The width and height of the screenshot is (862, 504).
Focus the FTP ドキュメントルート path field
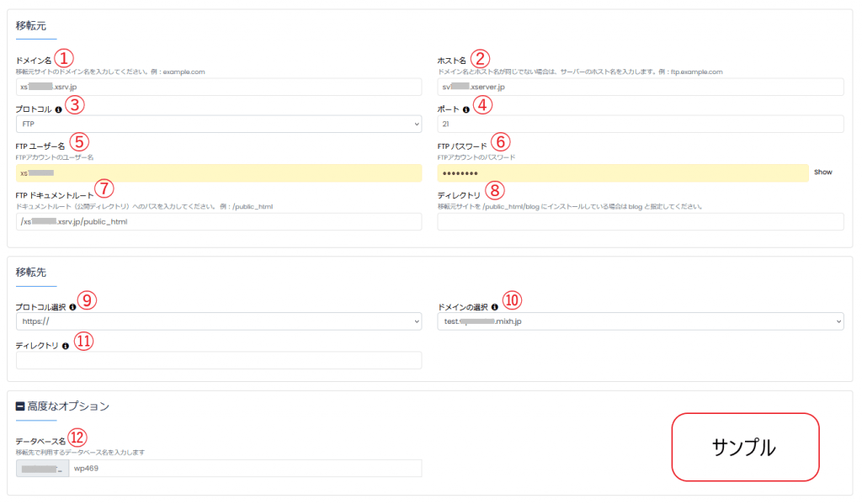pyautogui.click(x=219, y=222)
